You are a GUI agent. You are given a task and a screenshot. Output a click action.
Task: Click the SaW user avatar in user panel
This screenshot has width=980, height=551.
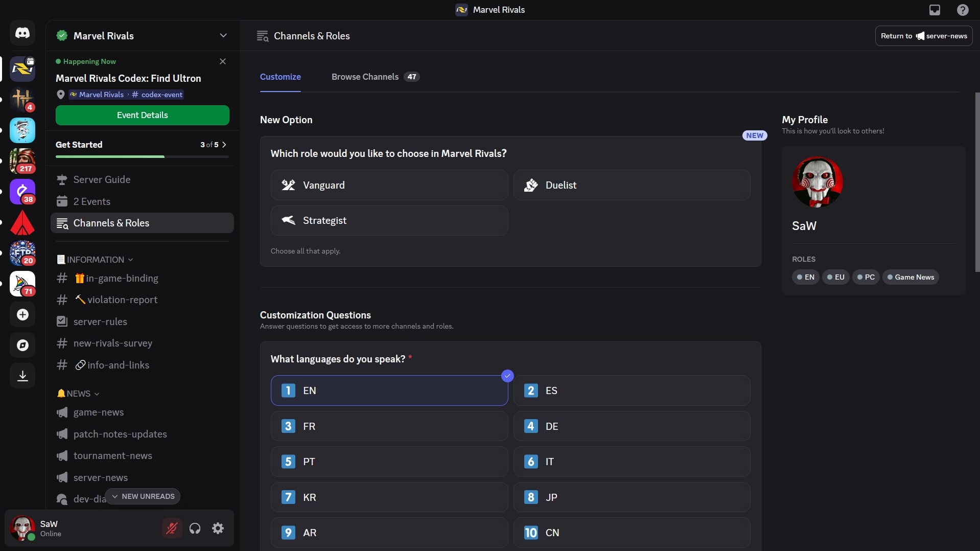(x=22, y=528)
